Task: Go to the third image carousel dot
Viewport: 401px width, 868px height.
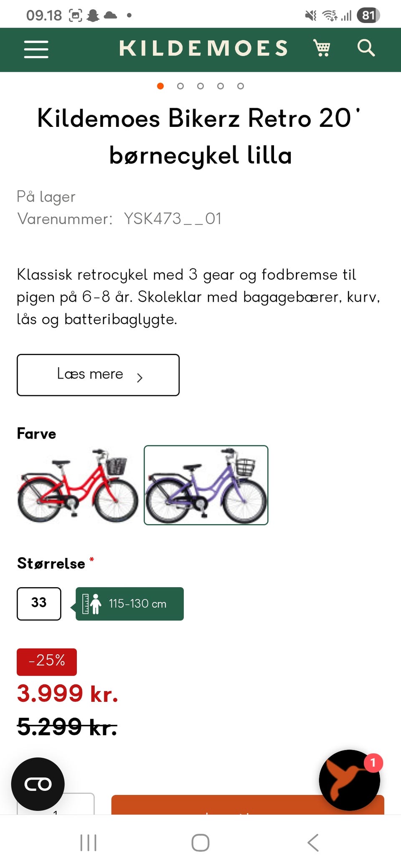Action: tap(200, 86)
